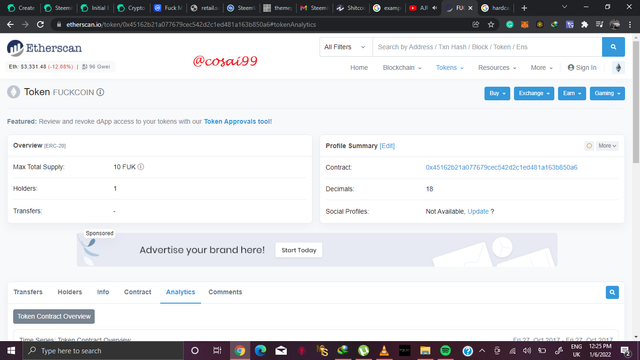
Task: Switch to the Comments tab
Action: pyautogui.click(x=225, y=292)
